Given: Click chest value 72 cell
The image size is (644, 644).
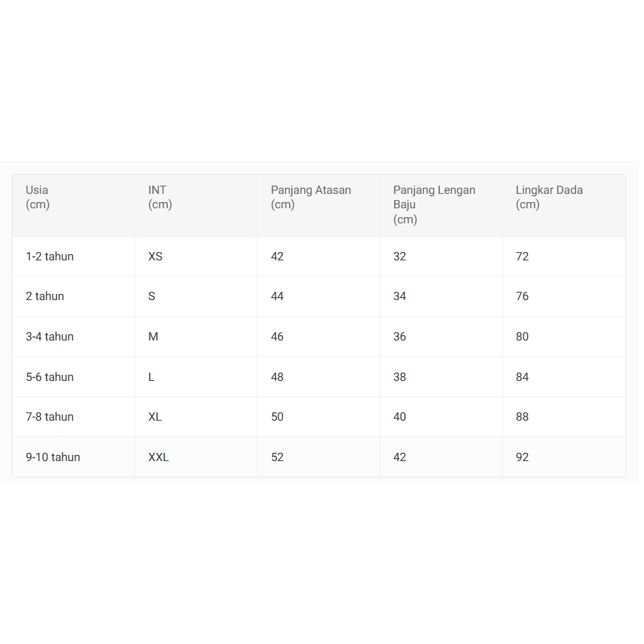Looking at the screenshot, I should tap(523, 256).
